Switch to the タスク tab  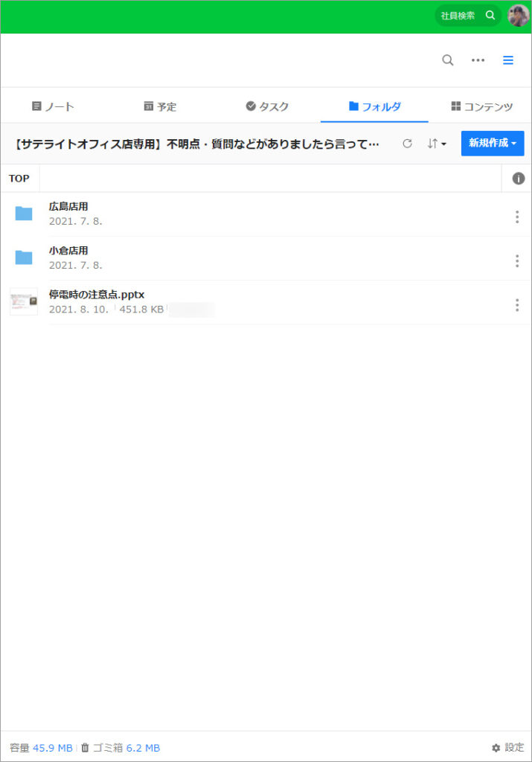tap(267, 106)
